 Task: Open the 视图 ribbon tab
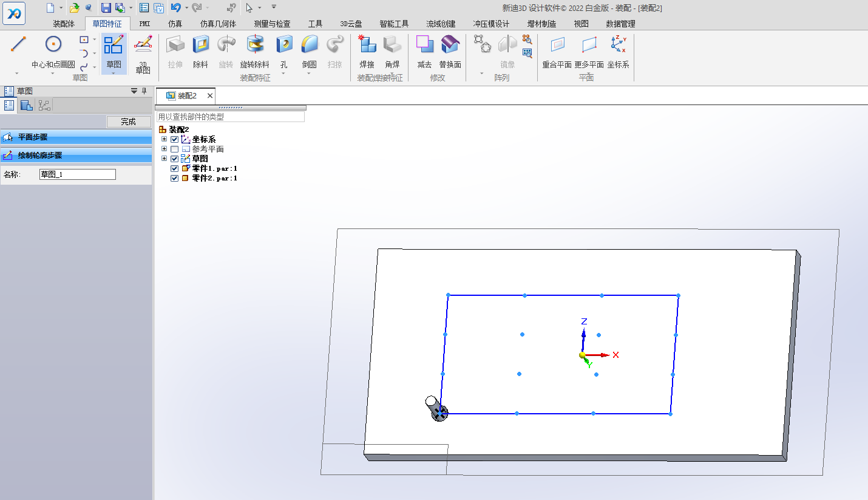point(581,24)
